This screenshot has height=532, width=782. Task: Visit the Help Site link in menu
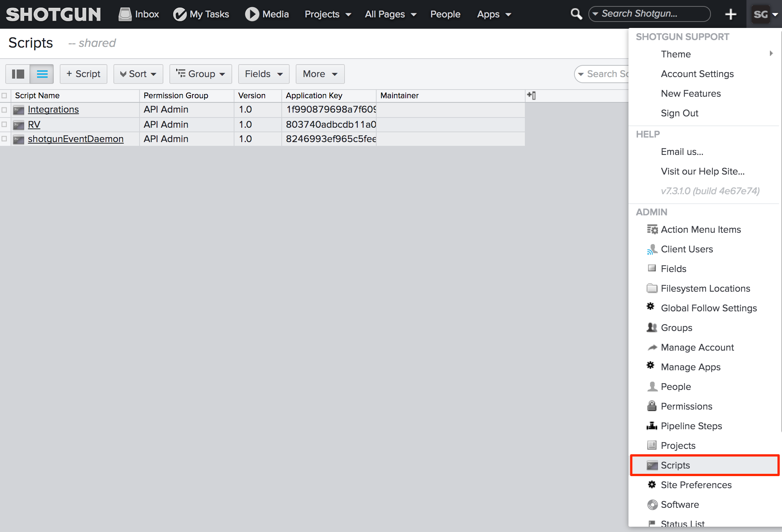pyautogui.click(x=703, y=171)
